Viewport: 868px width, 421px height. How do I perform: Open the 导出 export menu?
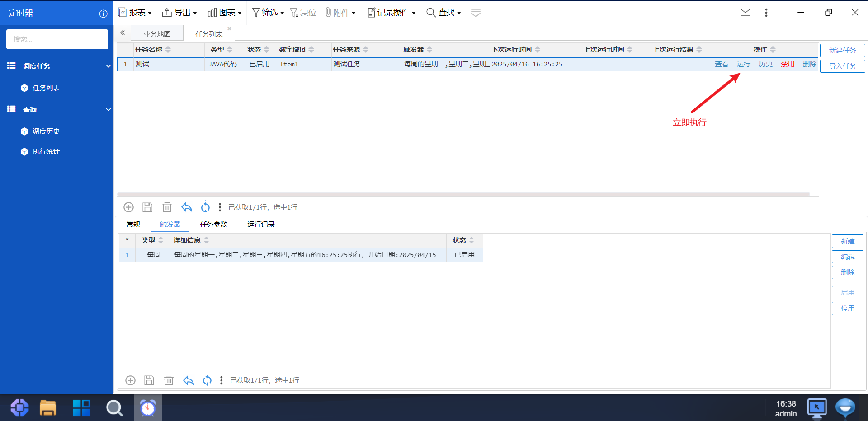coord(179,13)
